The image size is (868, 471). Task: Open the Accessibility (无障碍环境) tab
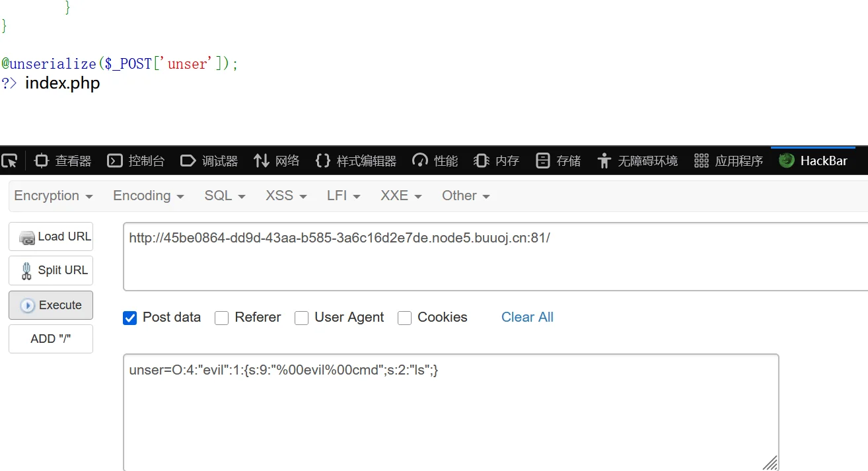pos(637,161)
